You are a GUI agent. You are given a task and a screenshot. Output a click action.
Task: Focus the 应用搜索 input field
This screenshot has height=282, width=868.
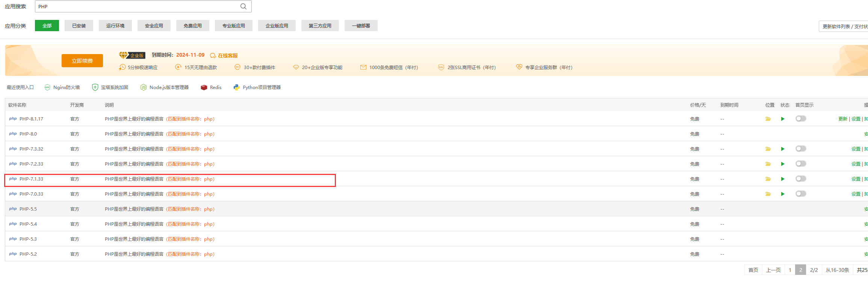tap(143, 6)
